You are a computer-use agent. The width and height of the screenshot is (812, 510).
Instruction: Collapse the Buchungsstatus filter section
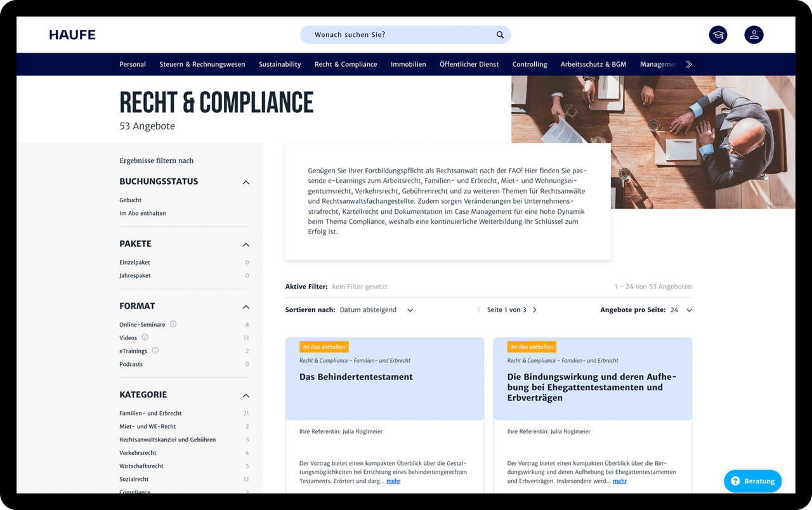pyautogui.click(x=246, y=182)
